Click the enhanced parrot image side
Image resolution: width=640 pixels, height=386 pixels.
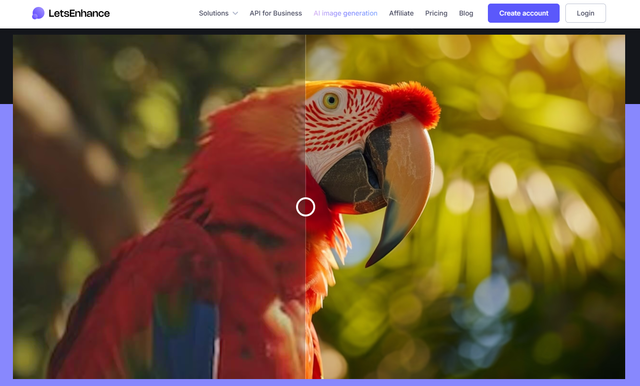pyautogui.click(x=465, y=207)
